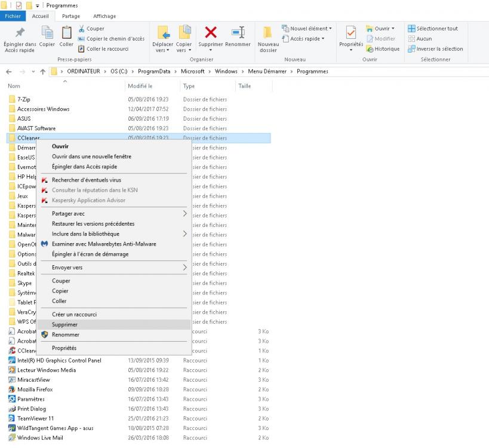Click the Renommer icon in ribbon

tap(238, 33)
